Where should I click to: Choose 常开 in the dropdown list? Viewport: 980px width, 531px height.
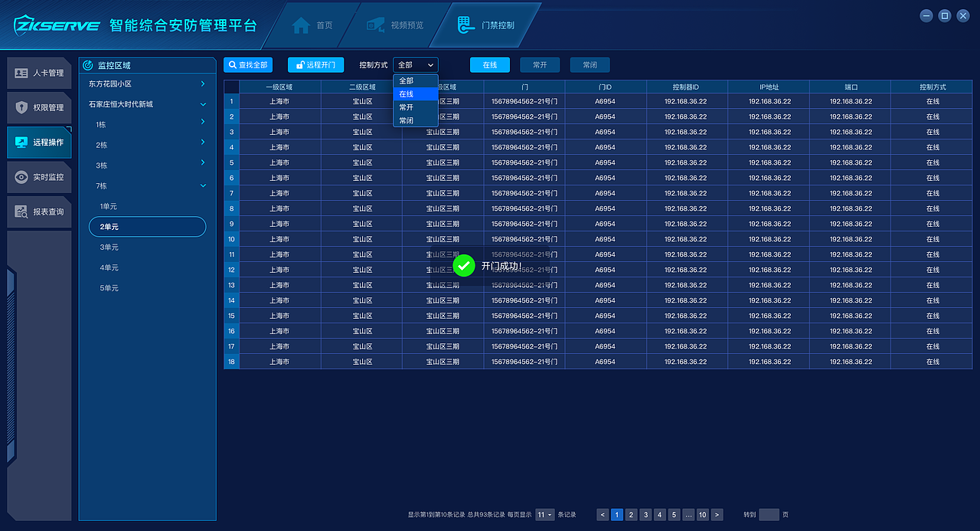(416, 107)
